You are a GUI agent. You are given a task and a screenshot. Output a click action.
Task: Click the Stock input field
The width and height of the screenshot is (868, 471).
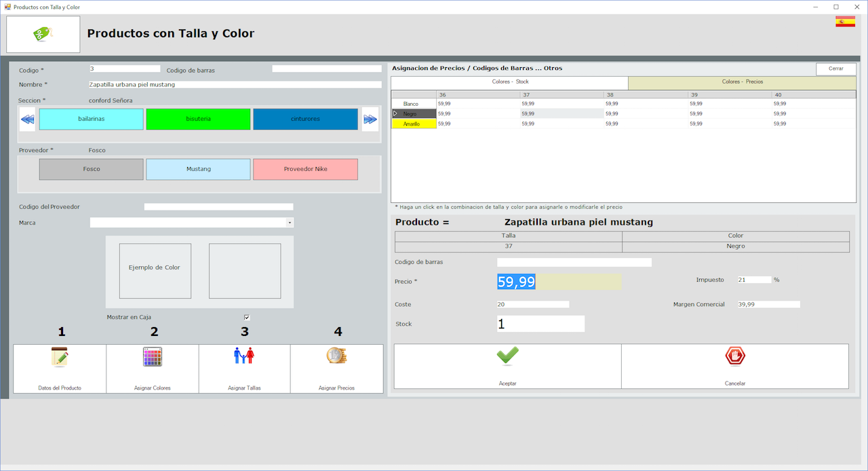click(540, 324)
